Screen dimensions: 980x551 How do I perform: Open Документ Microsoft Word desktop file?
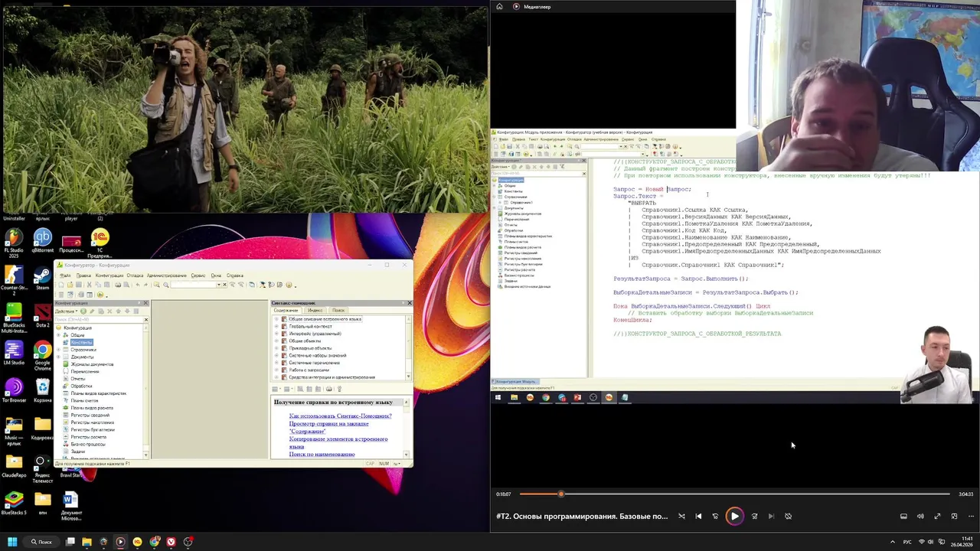pos(71,506)
